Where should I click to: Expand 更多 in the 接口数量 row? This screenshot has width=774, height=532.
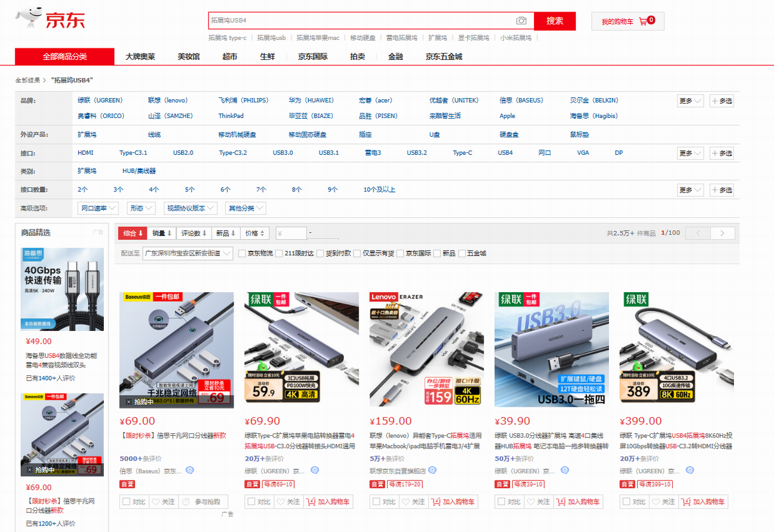(690, 190)
